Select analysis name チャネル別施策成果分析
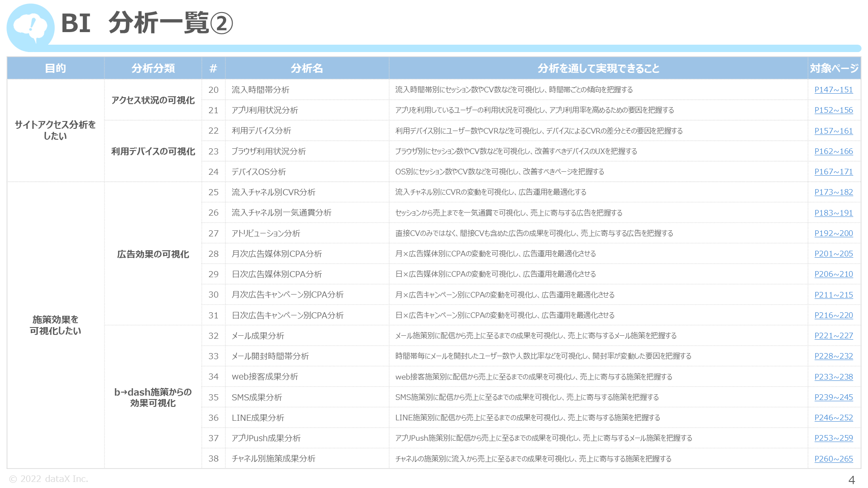This screenshot has height=488, width=868. click(273, 459)
